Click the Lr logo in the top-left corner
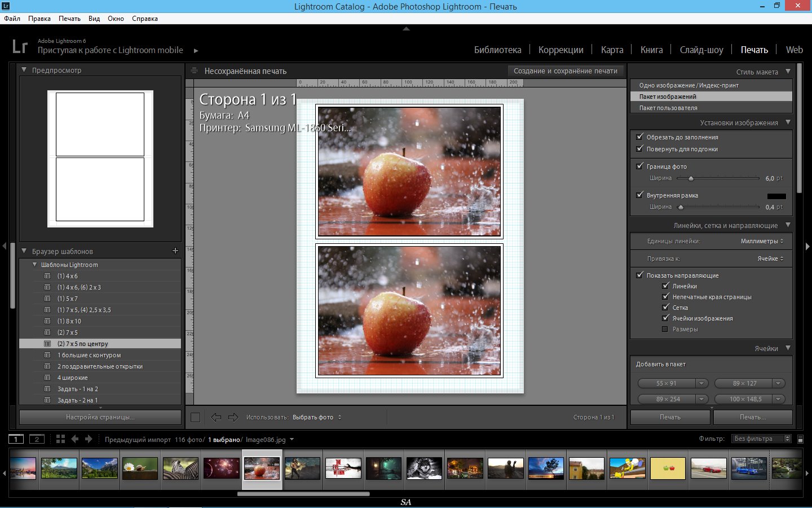 (20, 46)
